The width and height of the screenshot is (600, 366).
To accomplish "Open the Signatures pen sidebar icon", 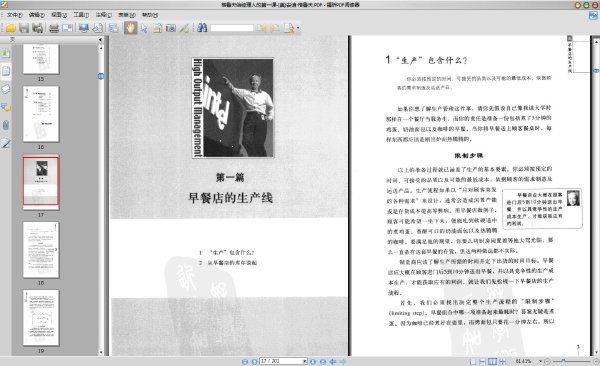I will coord(6,144).
